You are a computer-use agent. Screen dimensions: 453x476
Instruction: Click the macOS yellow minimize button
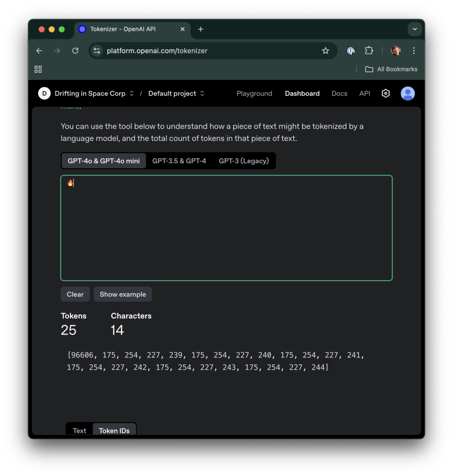52,29
